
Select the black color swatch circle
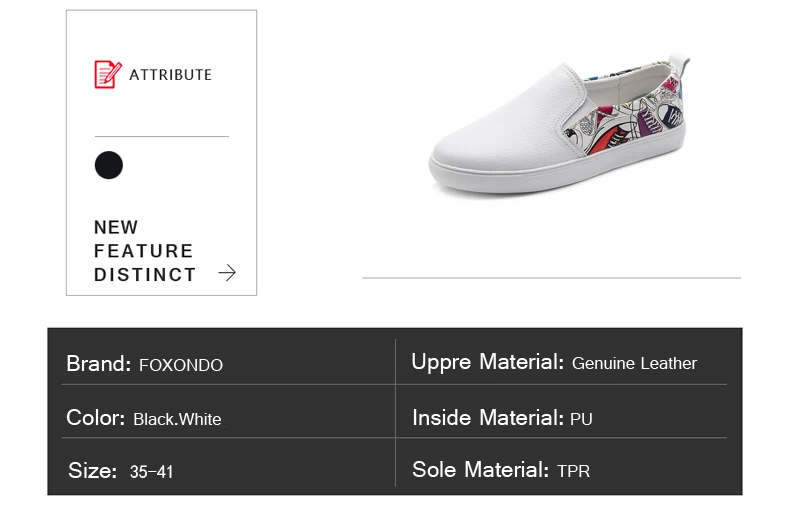pos(109,165)
